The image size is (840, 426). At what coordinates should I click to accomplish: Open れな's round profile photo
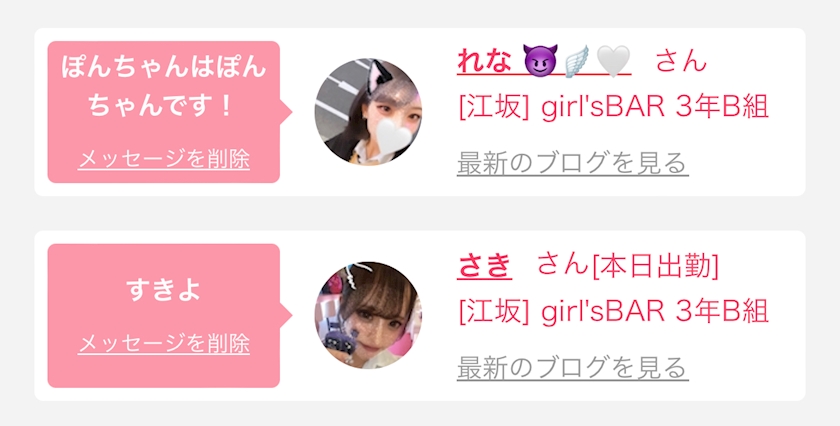(x=368, y=111)
